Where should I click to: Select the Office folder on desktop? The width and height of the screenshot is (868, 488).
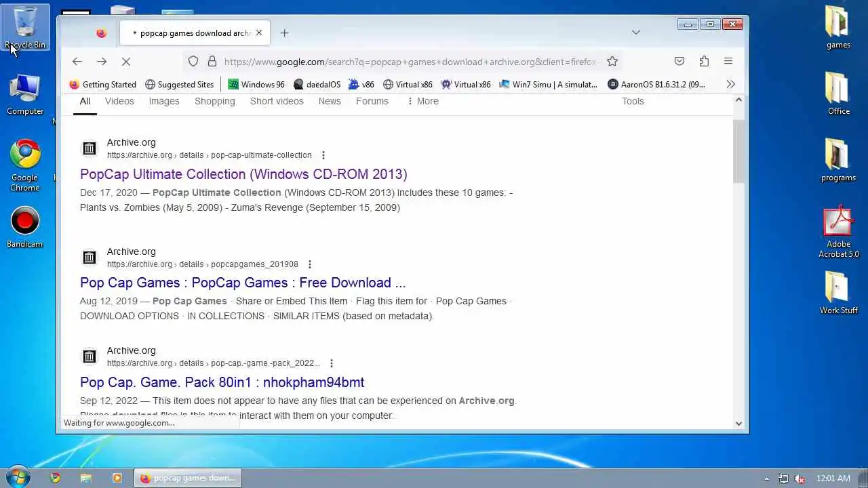(x=838, y=94)
